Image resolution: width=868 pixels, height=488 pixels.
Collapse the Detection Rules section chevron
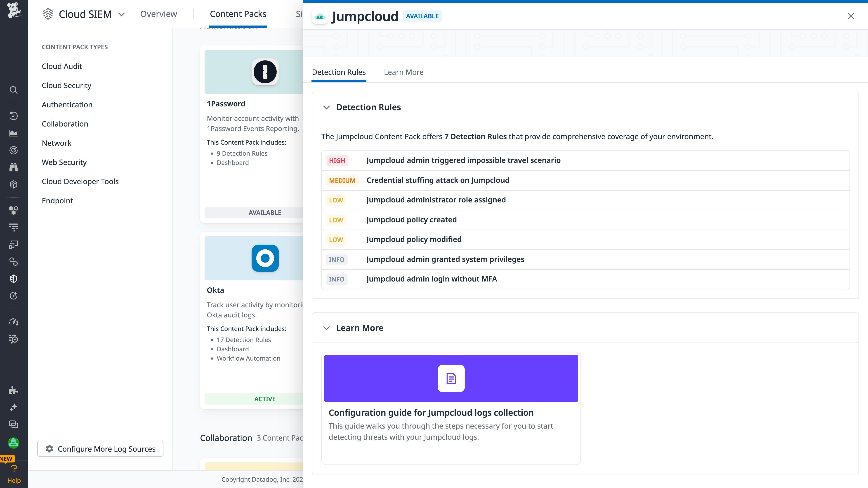(326, 108)
